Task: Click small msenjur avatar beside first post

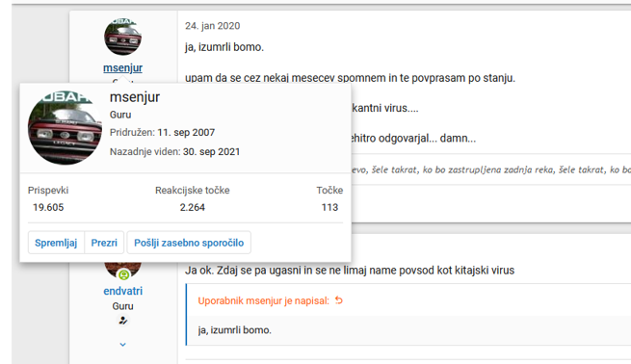Action: coord(122,37)
